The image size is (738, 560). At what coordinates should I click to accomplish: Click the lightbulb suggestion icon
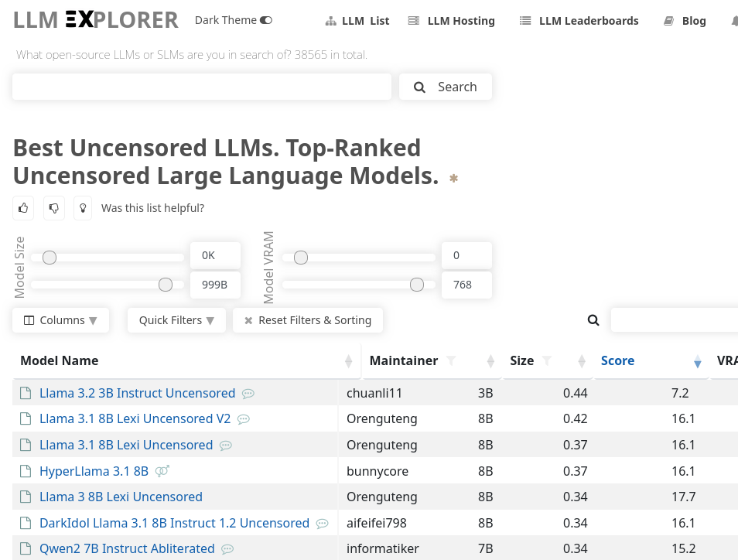83,208
